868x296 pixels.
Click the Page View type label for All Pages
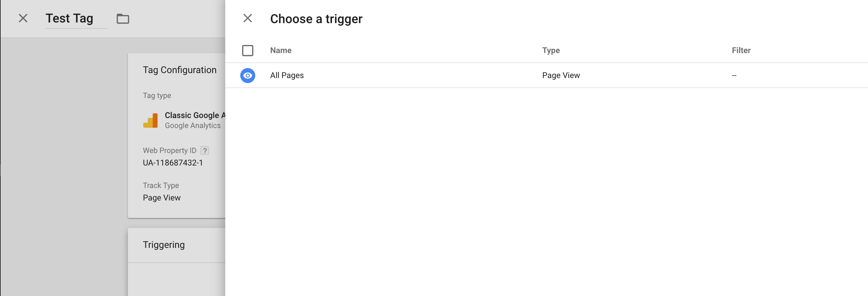point(561,75)
